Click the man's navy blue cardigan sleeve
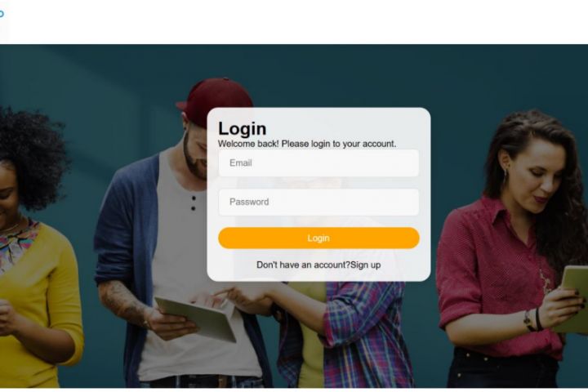Image resolution: width=588 pixels, height=392 pixels. (x=114, y=233)
